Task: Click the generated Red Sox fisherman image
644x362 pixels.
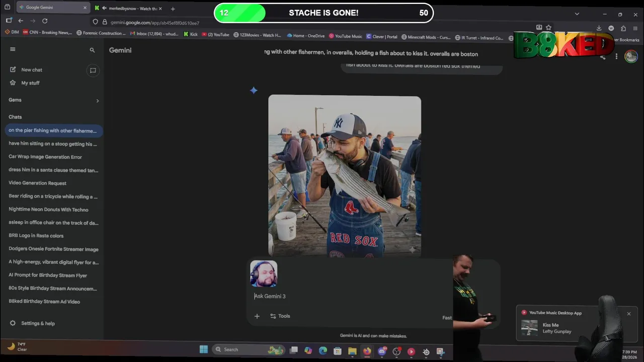Action: [345, 176]
